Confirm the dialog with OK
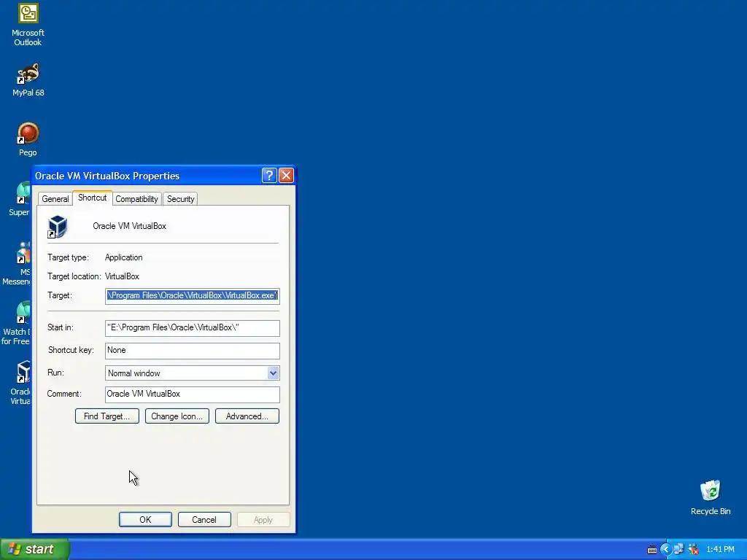The image size is (747, 560). pos(145,519)
